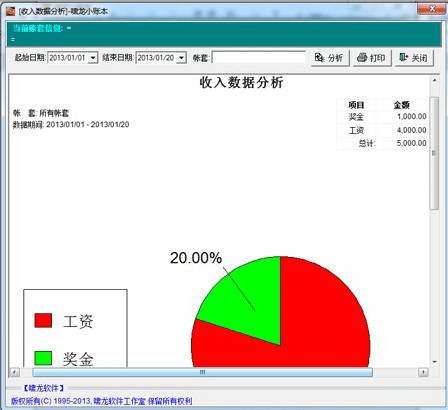The image size is (448, 410).
Task: Click the 【啸龙软件】 link
Action: click(43, 388)
